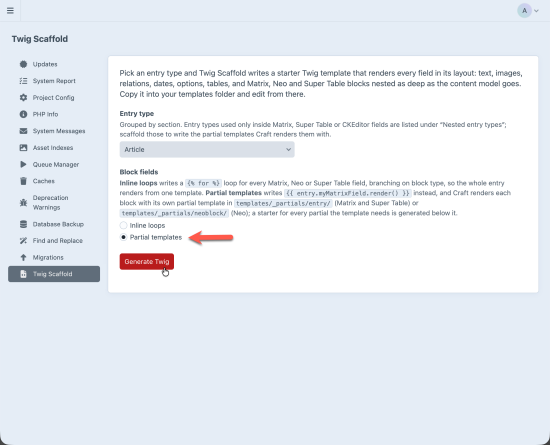Click the Updates sidebar icon
This screenshot has height=445, width=550.
click(24, 64)
